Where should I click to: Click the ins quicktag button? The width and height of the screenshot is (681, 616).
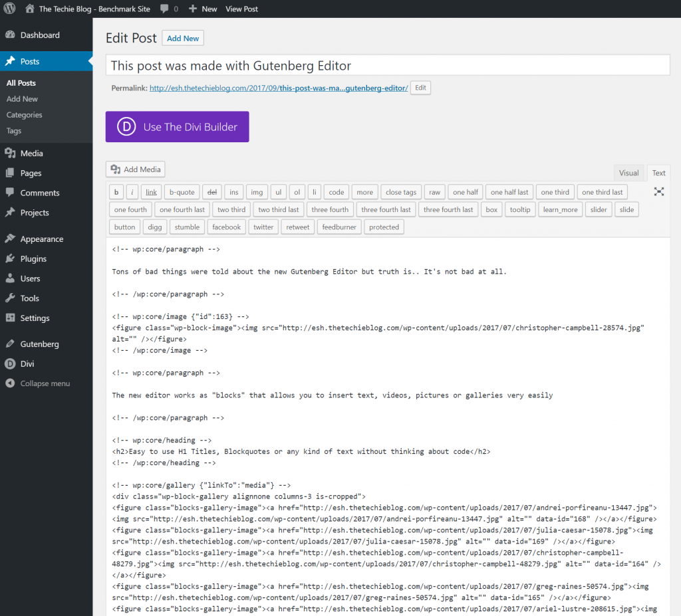click(x=233, y=192)
